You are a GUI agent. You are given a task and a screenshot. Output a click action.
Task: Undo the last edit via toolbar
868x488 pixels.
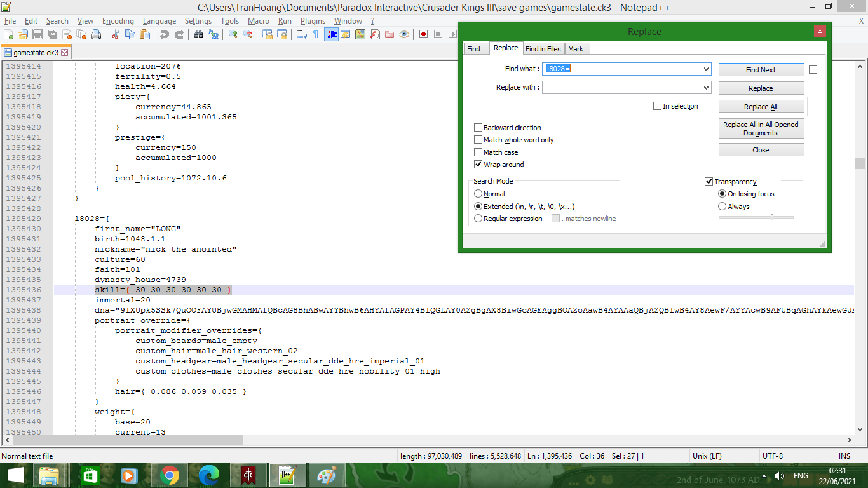tap(165, 34)
